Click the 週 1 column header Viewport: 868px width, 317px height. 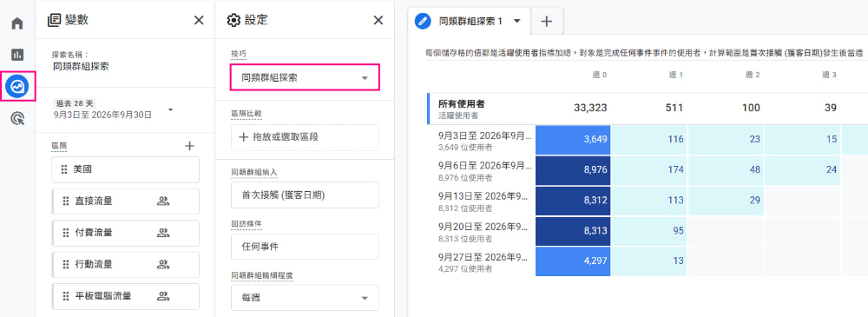(x=675, y=75)
